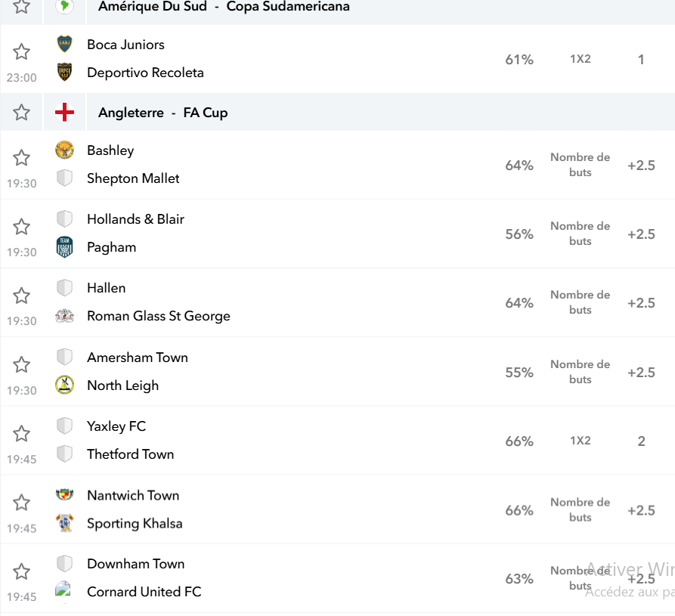The width and height of the screenshot is (675, 616).
Task: Click the Sporting Khalsa team badge
Action: pos(64,523)
